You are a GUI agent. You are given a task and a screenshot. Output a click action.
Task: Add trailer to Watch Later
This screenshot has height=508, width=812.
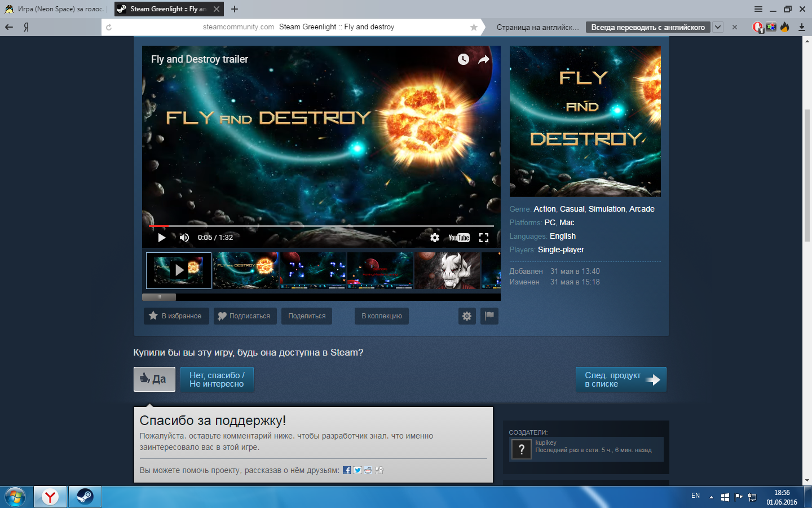click(x=464, y=59)
